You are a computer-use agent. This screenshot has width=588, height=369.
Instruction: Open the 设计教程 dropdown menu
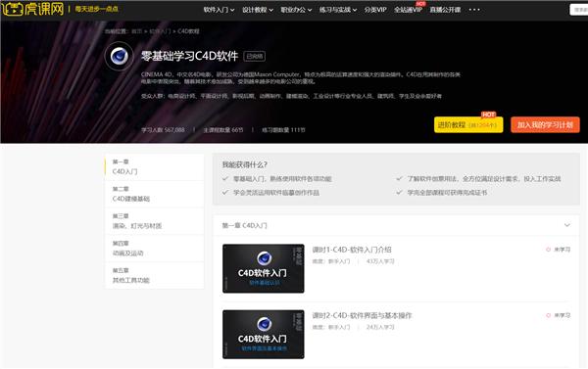258,10
